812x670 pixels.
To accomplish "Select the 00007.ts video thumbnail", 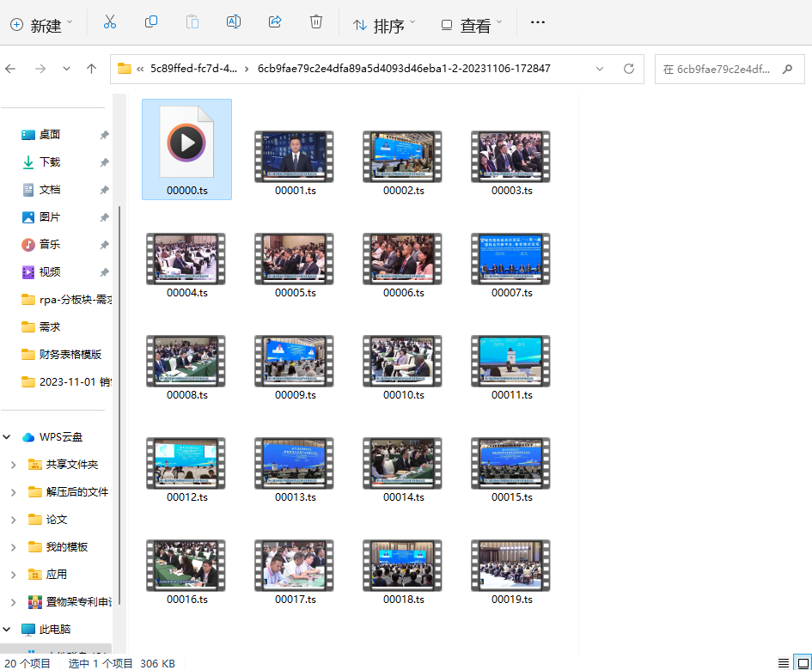I will [x=511, y=259].
